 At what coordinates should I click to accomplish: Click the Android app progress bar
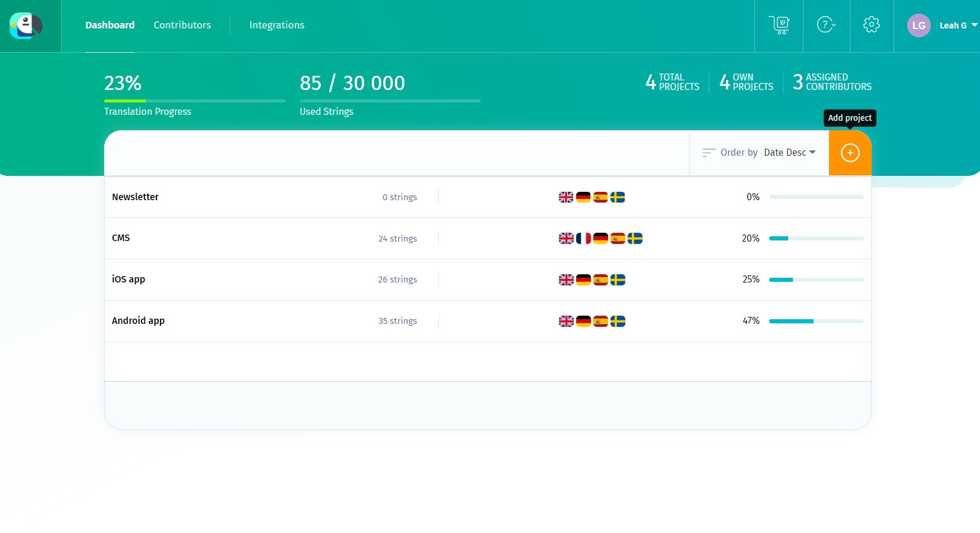click(x=816, y=321)
